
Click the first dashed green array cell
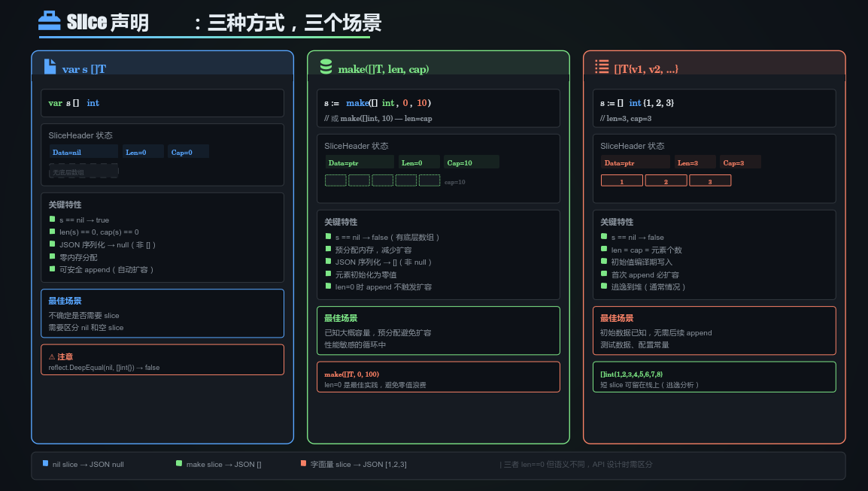[x=335, y=180]
